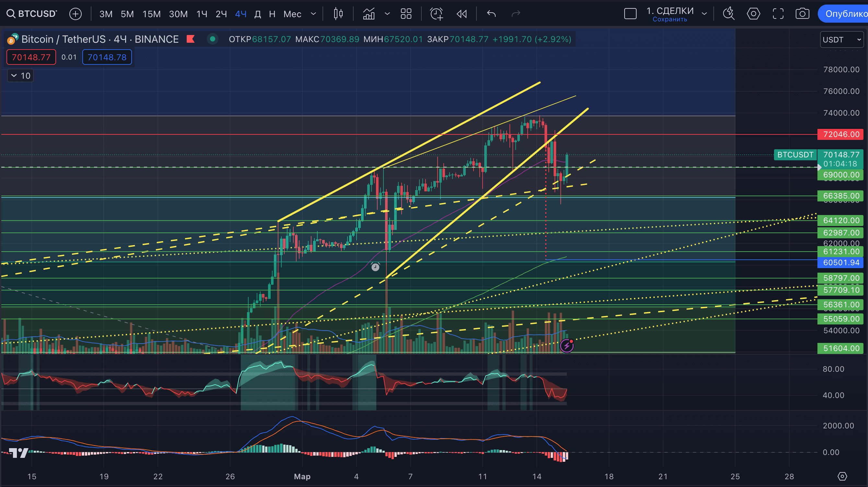The image size is (868, 487).
Task: Click the Сохранить save link
Action: pyautogui.click(x=670, y=19)
